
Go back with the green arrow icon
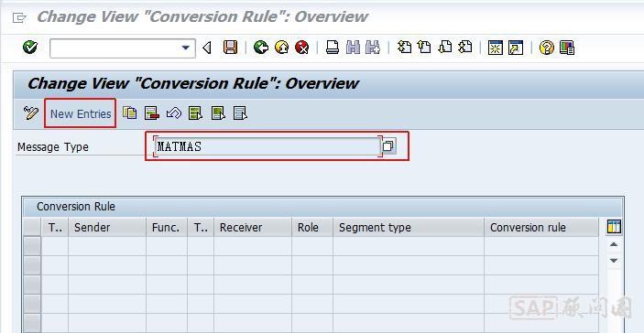[x=261, y=48]
